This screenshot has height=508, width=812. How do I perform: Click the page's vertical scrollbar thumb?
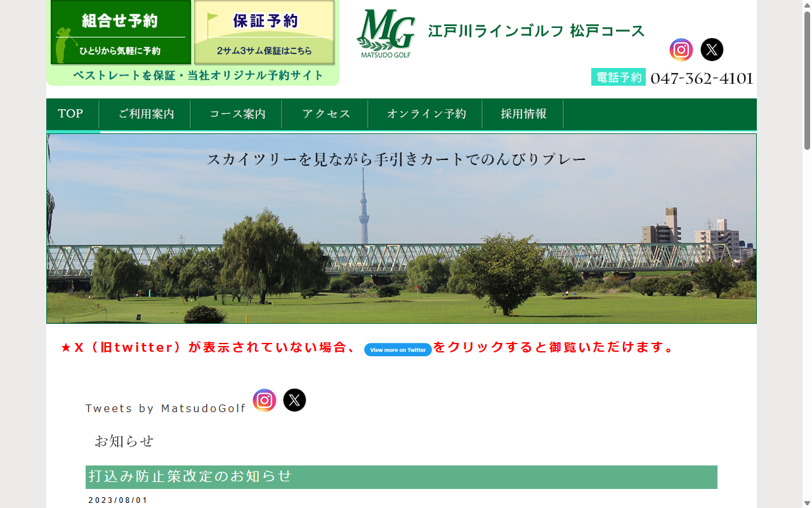click(x=808, y=81)
